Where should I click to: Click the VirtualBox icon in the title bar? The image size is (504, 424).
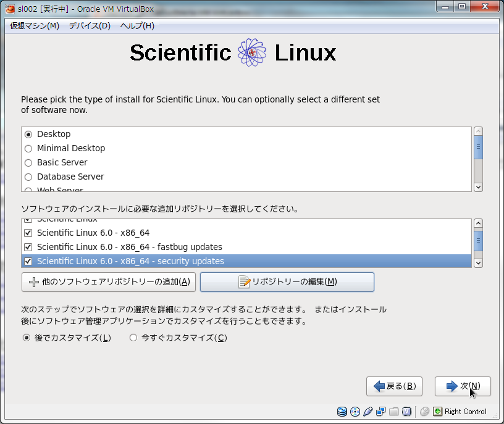point(10,9)
